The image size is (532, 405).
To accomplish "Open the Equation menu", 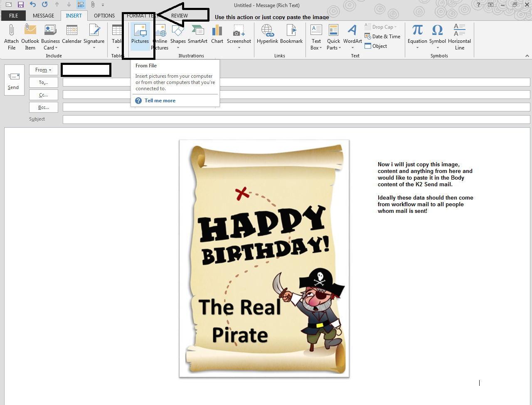I will (x=417, y=37).
